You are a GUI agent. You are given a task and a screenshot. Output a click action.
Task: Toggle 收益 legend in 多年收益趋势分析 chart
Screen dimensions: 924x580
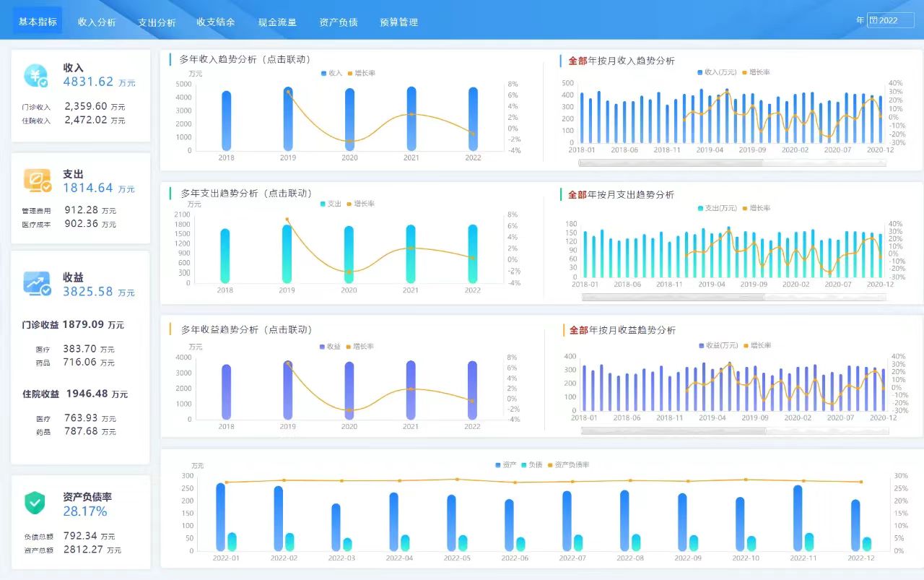[x=330, y=347]
